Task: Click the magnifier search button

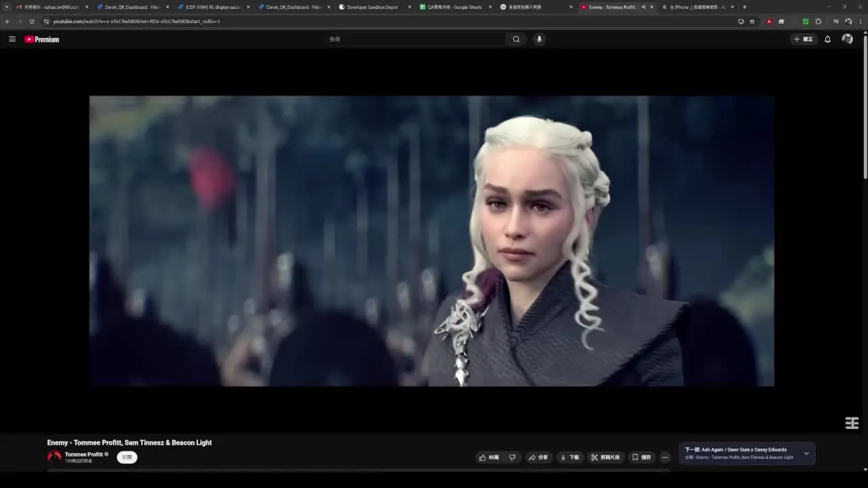Action: [516, 39]
